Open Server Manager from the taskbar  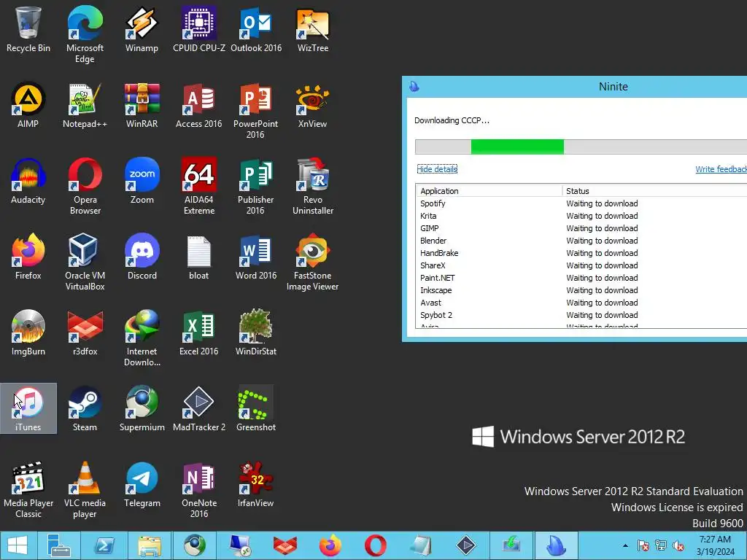pos(58,545)
